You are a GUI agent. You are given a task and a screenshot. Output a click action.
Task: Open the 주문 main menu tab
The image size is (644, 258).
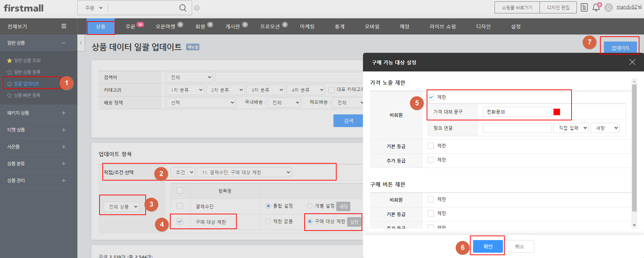pos(130,26)
